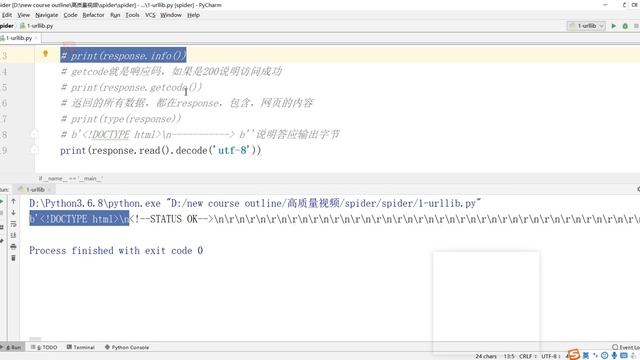640x360 pixels.
Task: Click the Sogou emoji face icon
Action: pos(604,356)
